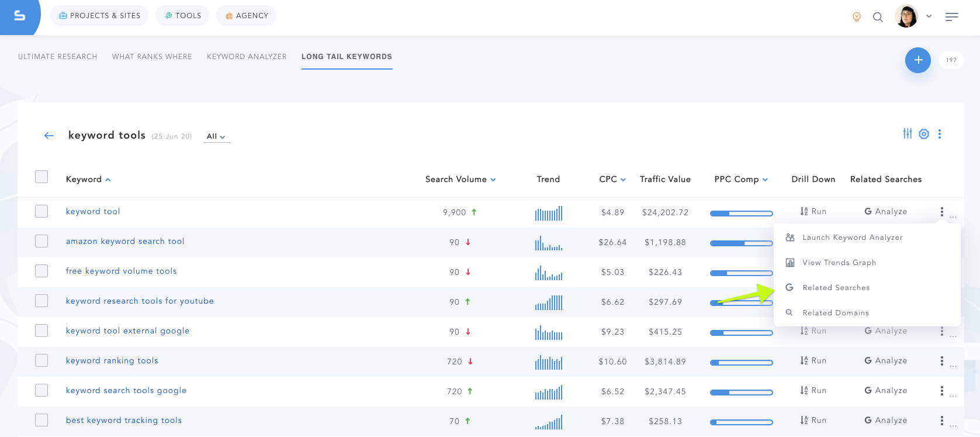The image size is (980, 437).
Task: Choose Related Searches from the context menu
Action: coord(836,288)
